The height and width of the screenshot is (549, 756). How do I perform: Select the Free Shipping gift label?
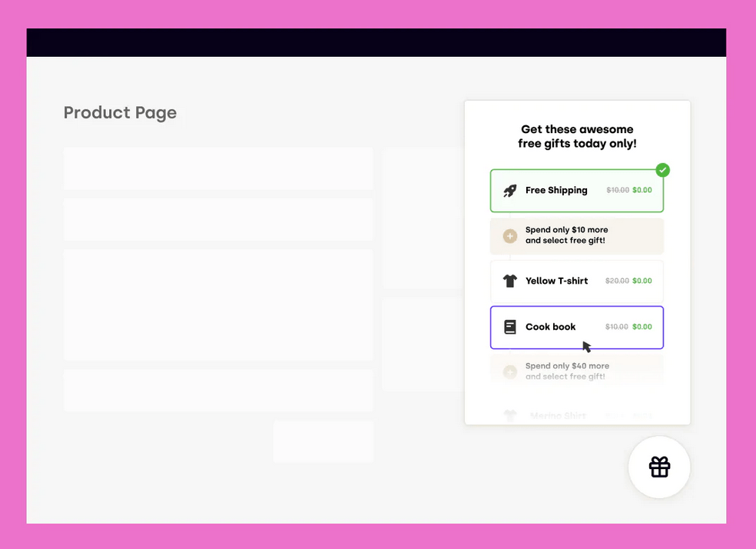point(556,191)
